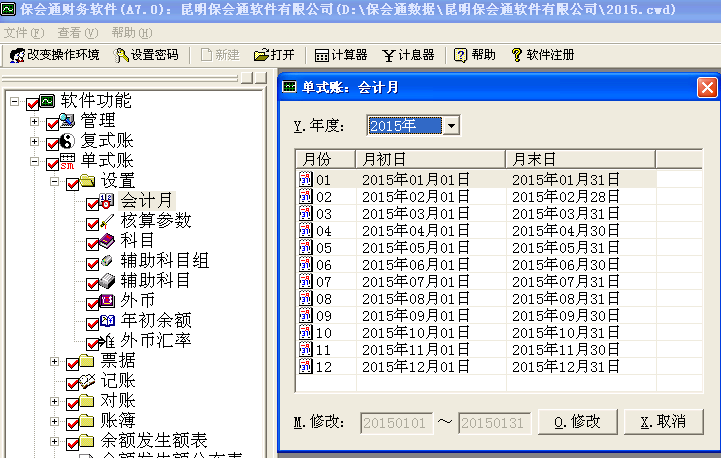The width and height of the screenshot is (721, 458).
Task: Click the end date field 20150131
Action: point(494,423)
